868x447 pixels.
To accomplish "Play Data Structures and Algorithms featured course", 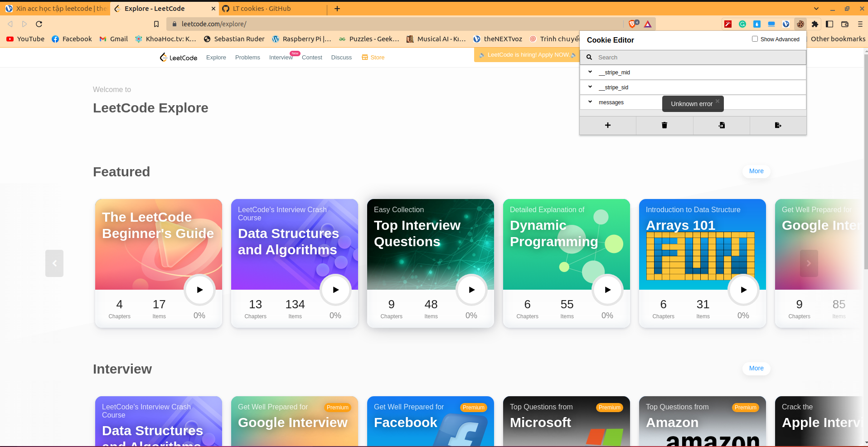I will (x=335, y=290).
